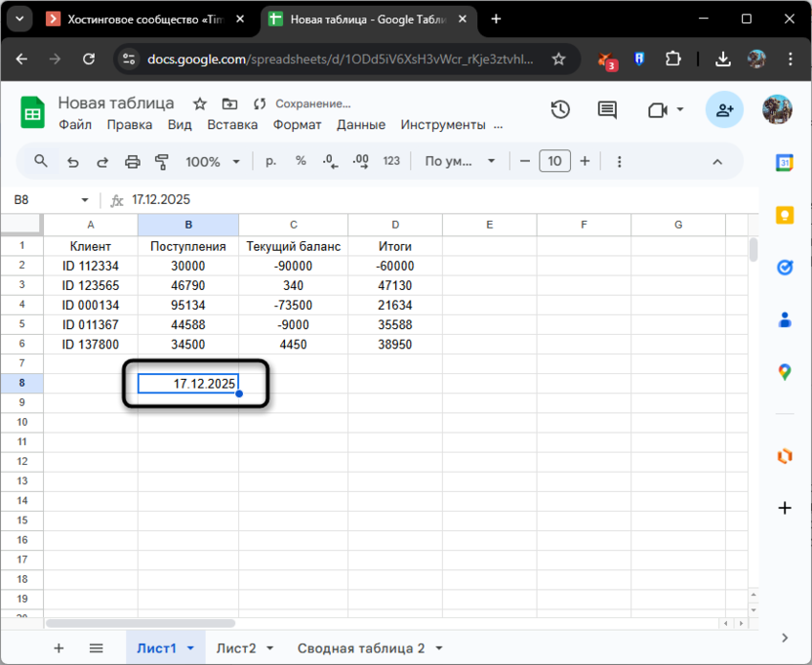The width and height of the screenshot is (812, 665).
Task: Open the Вставка menu
Action: pyautogui.click(x=232, y=124)
